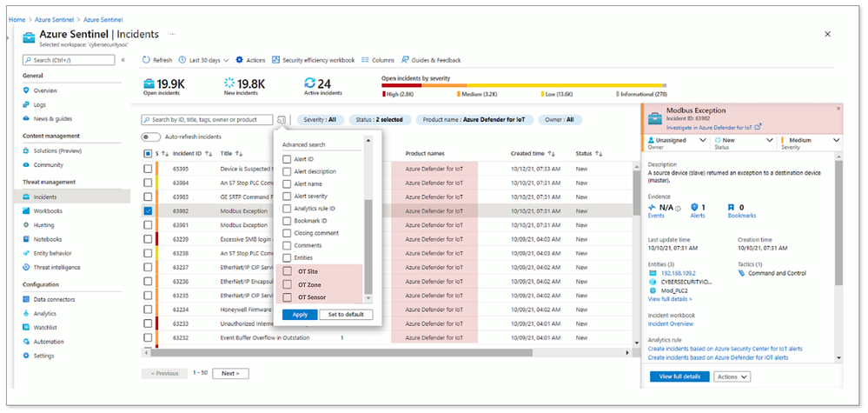868x413 pixels.
Task: Click the Notebooks sidebar icon
Action: (26, 239)
